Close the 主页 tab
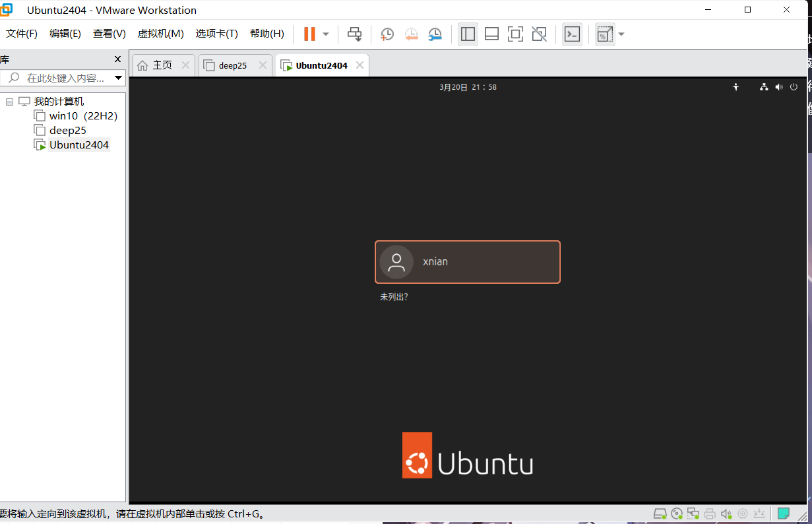This screenshot has width=812, height=524. click(185, 65)
